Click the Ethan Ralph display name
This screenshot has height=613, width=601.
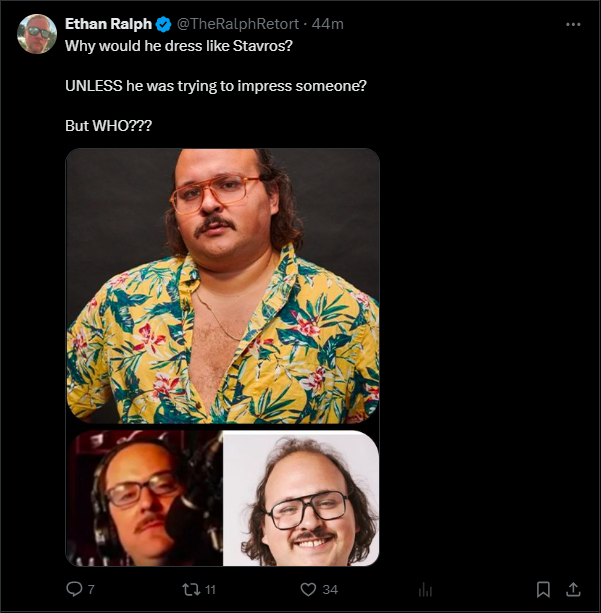107,23
